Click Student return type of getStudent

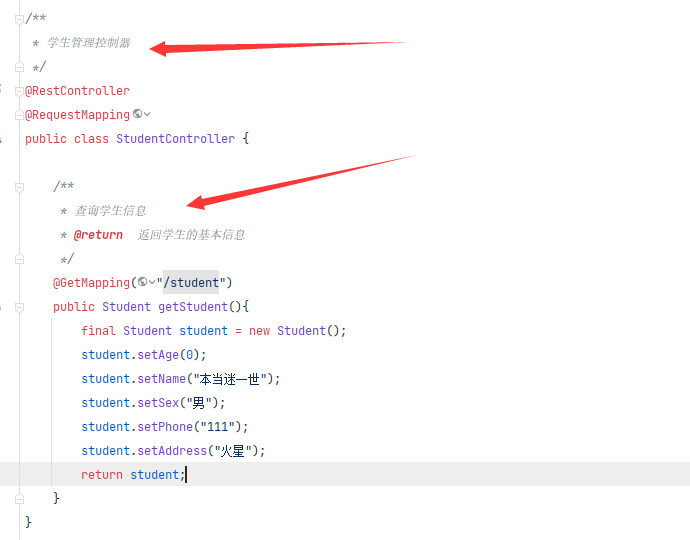(x=126, y=307)
